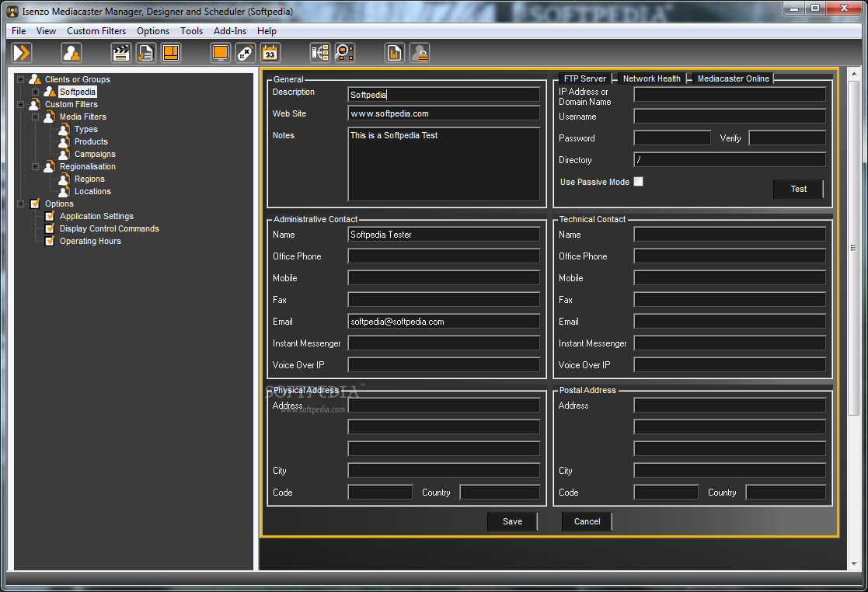Collapse the Media Filters tree node

pos(36,117)
